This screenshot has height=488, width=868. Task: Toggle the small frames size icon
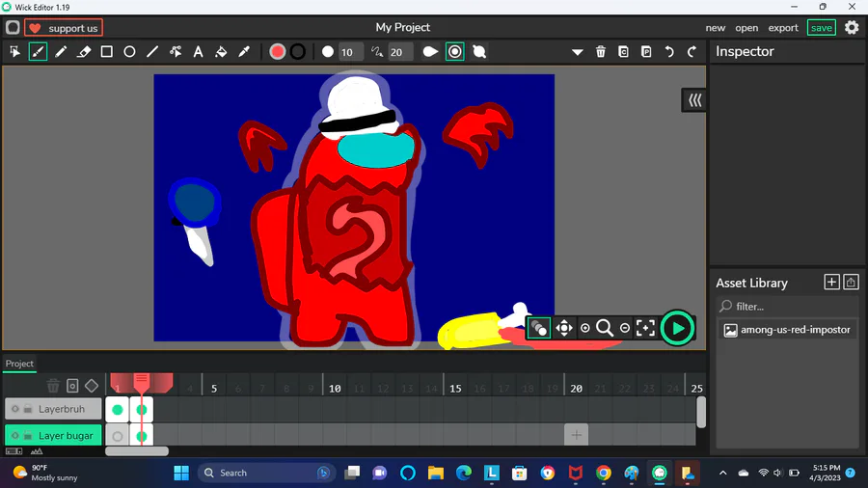tap(14, 451)
